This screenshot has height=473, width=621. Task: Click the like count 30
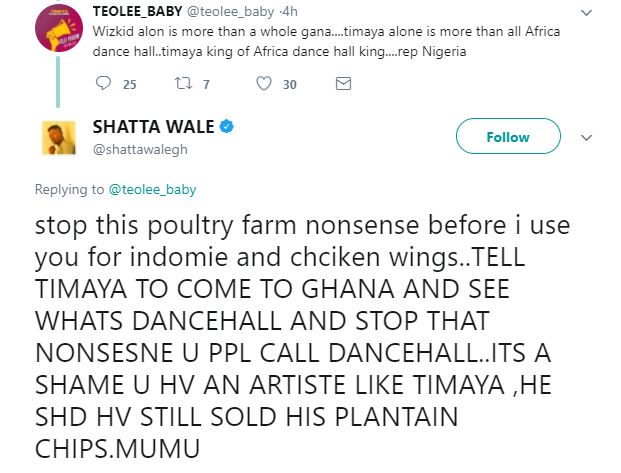coord(289,85)
